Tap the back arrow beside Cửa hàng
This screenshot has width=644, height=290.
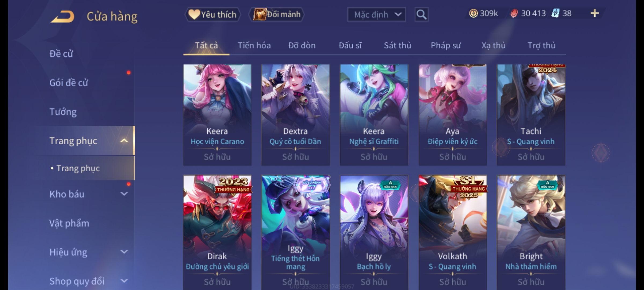[62, 17]
